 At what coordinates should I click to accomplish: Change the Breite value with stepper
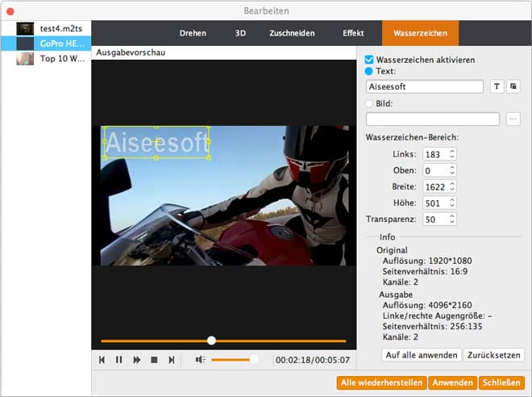[x=452, y=186]
